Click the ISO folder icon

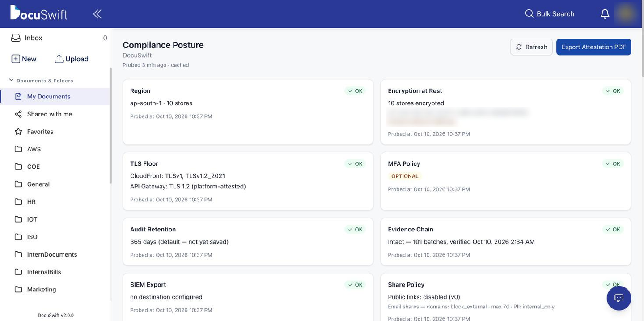18,237
